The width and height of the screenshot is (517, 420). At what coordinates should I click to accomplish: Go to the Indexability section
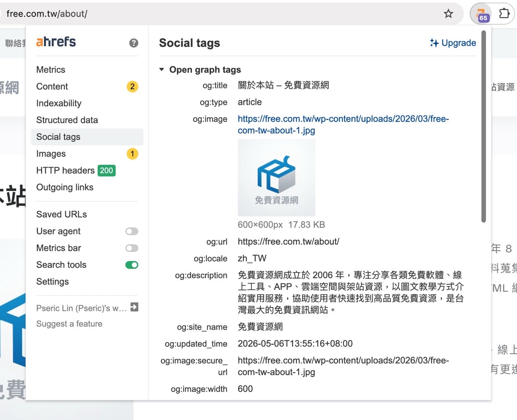pyautogui.click(x=59, y=103)
